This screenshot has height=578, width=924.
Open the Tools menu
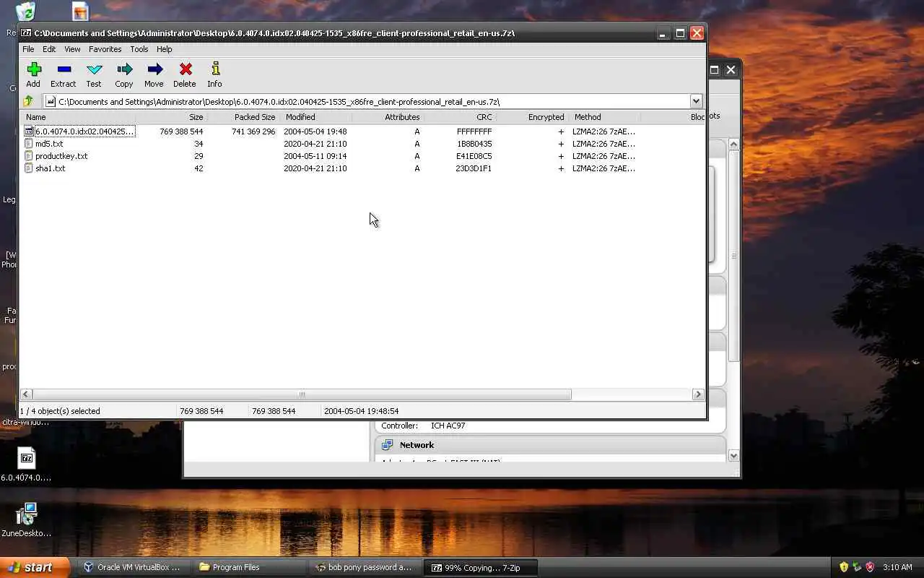(x=139, y=49)
